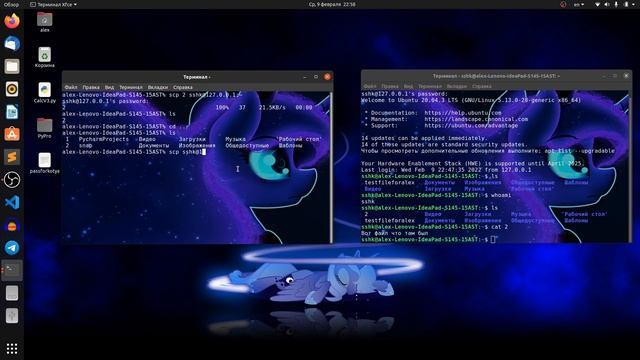Click left Terminal title bar 'Терминал -'
This screenshot has width=640, height=360.
tap(196, 77)
